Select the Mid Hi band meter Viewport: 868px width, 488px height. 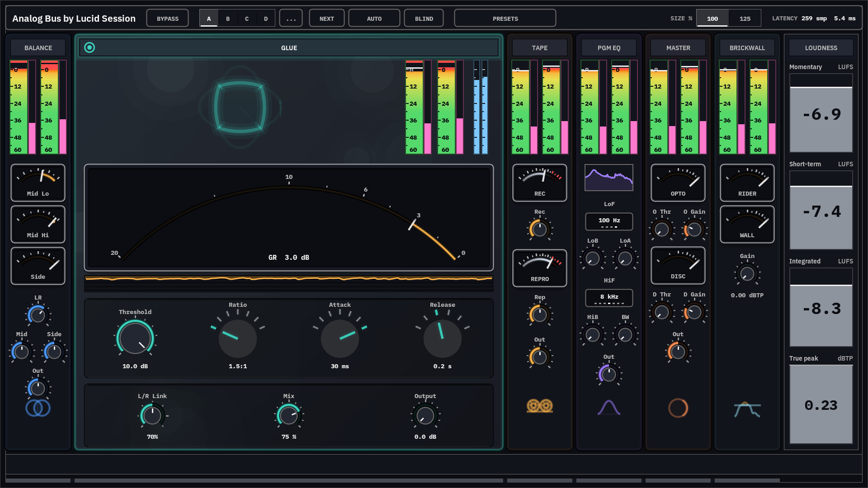(38, 224)
